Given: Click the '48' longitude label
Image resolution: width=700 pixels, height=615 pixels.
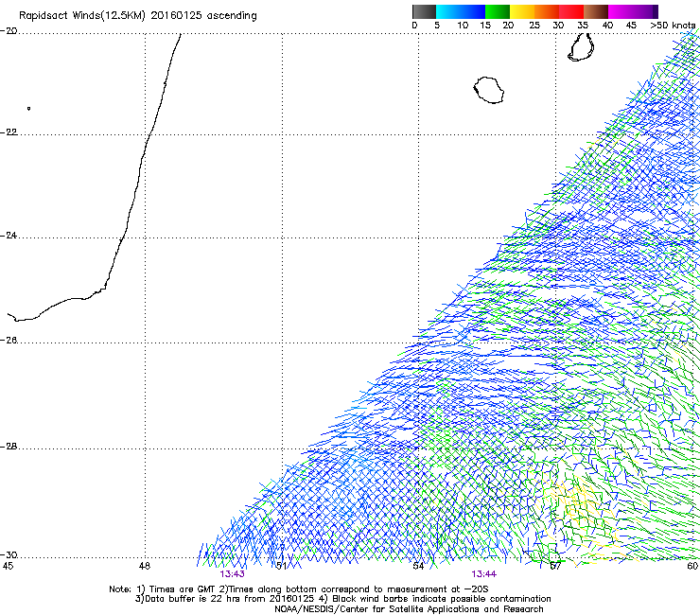Looking at the screenshot, I should [x=145, y=566].
